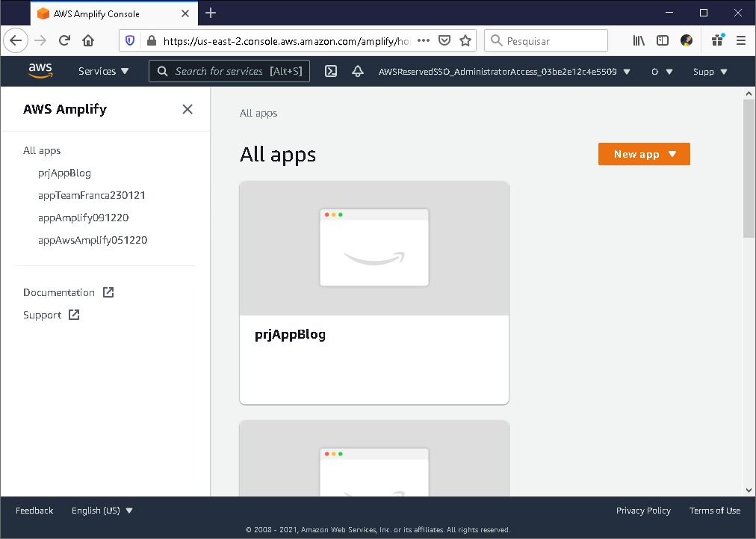Click the second app card thumbnail
Viewport: 756px width, 539px height.
pos(374,458)
